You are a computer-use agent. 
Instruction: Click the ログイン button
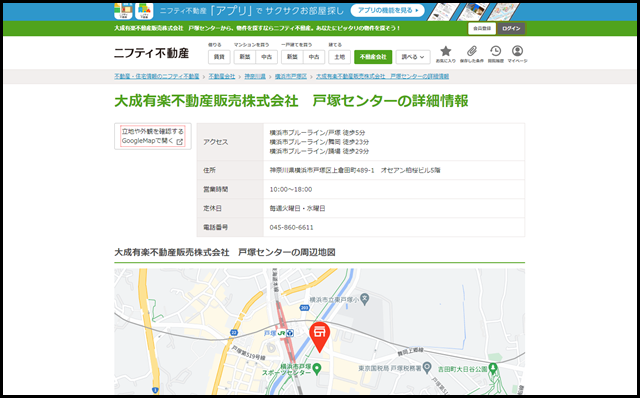[511, 29]
